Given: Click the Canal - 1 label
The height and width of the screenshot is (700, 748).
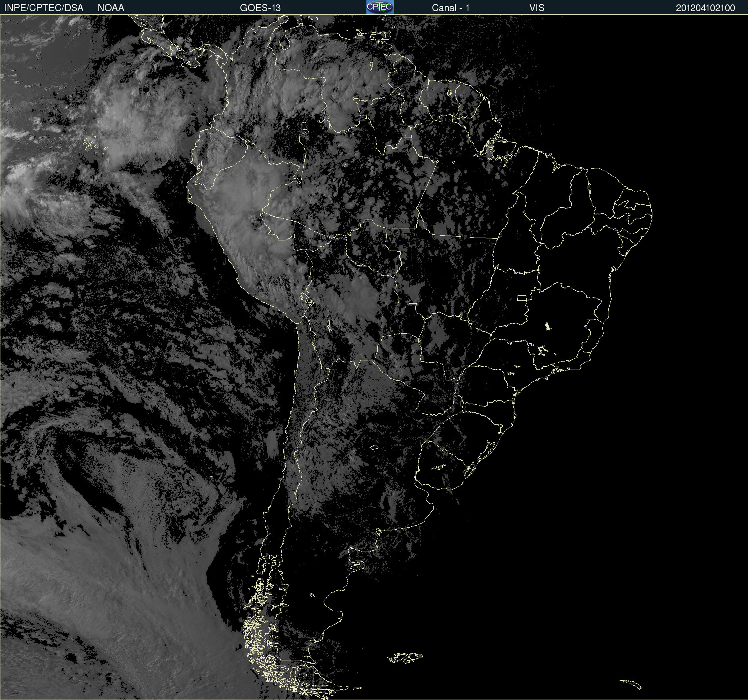Looking at the screenshot, I should (x=451, y=8).
